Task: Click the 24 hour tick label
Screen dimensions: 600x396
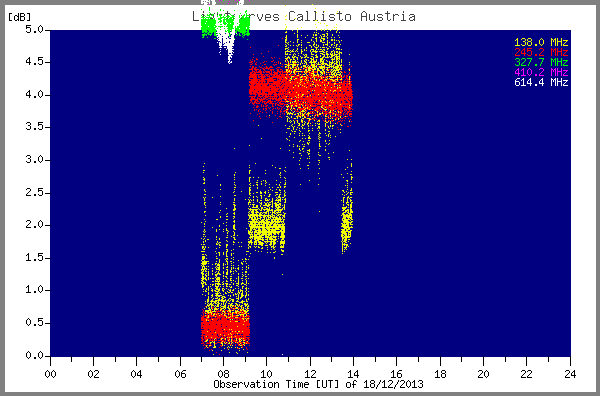Action: 570,374
